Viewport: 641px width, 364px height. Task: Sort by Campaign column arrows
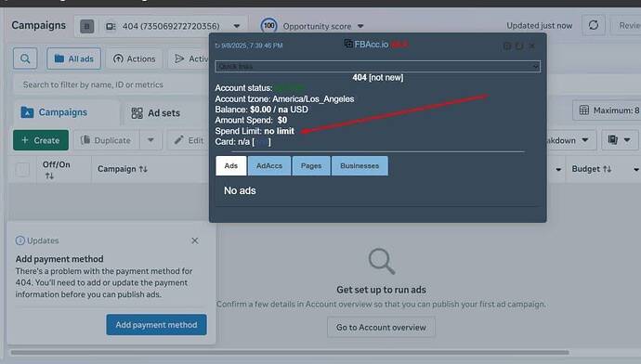click(x=143, y=169)
